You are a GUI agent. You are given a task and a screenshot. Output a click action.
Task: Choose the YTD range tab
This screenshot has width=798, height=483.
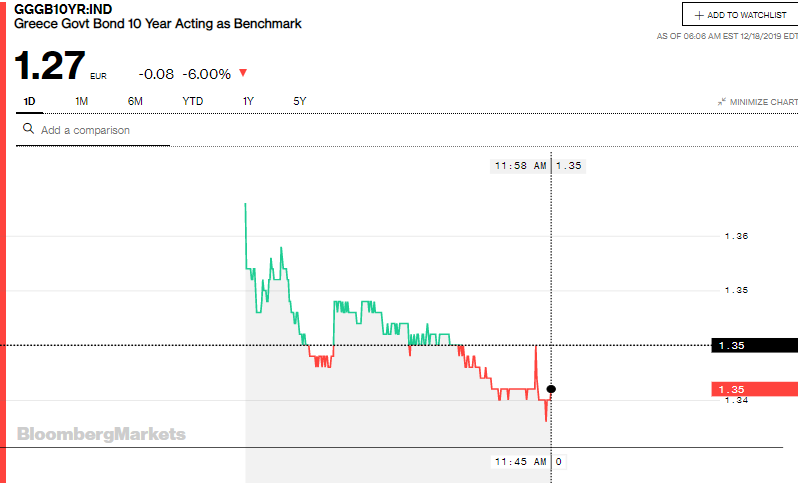point(192,101)
